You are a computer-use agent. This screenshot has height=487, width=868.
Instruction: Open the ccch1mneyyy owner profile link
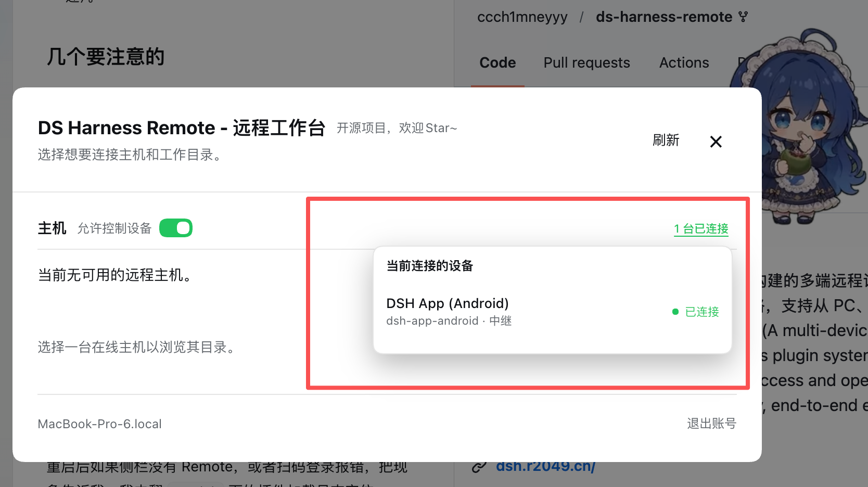click(x=522, y=17)
